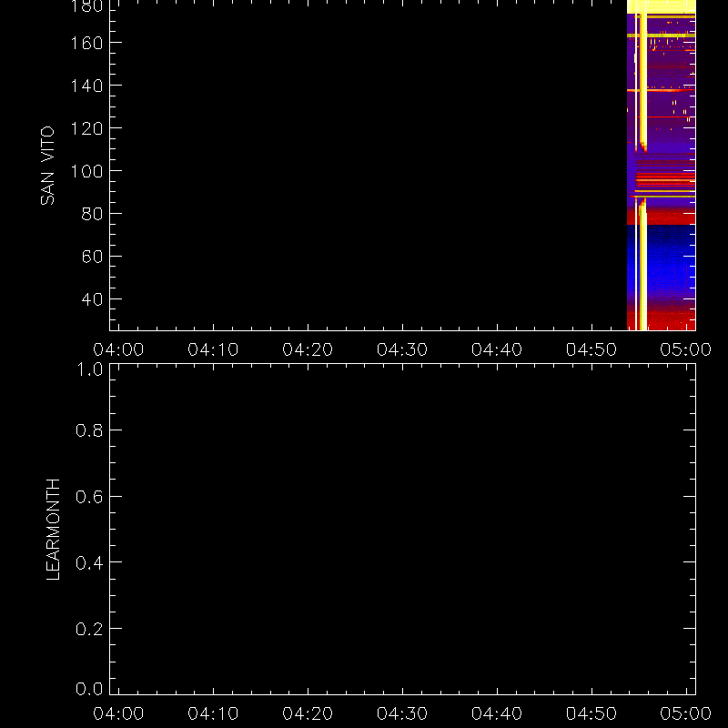Click 04:10 under the SAN VITO plot

tap(213, 349)
